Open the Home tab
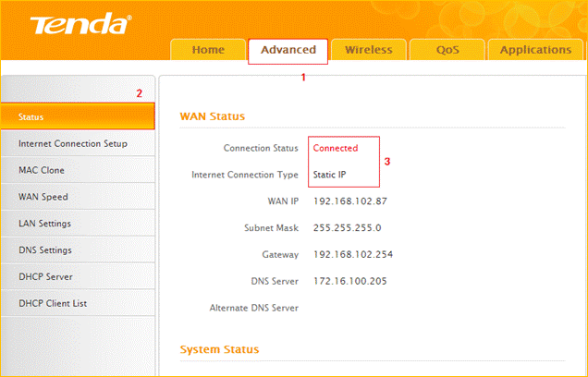The image size is (588, 377). (x=207, y=50)
